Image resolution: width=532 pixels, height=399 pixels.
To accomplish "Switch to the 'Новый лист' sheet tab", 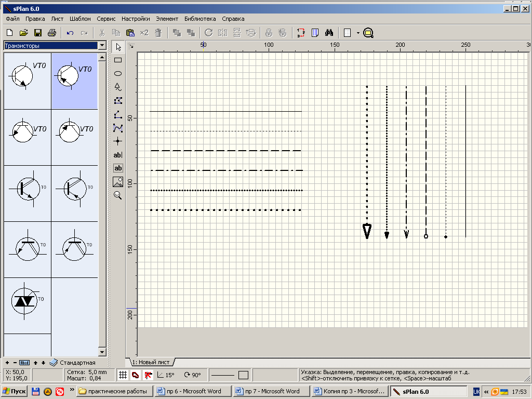I will click(151, 362).
